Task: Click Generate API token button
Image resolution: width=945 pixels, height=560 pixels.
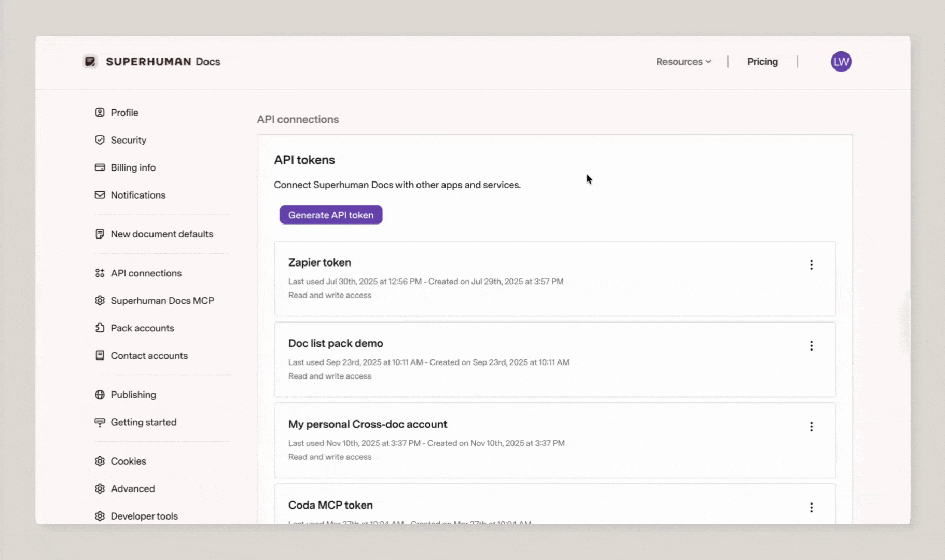Action: pos(331,215)
